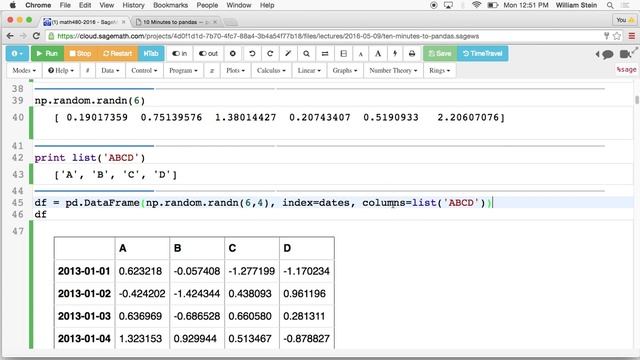This screenshot has width=640, height=360.
Task: Click row header 2013-01-03
Action: pyautogui.click(x=84, y=316)
